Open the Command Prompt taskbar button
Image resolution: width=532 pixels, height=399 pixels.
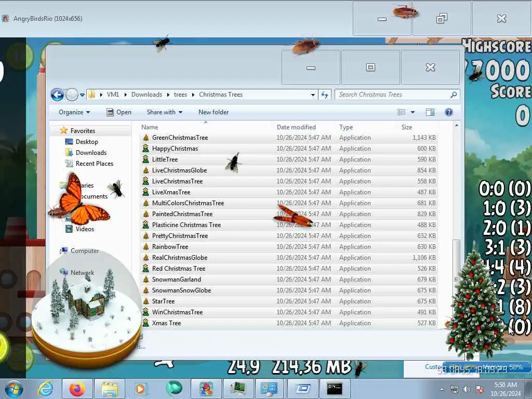coord(335,389)
